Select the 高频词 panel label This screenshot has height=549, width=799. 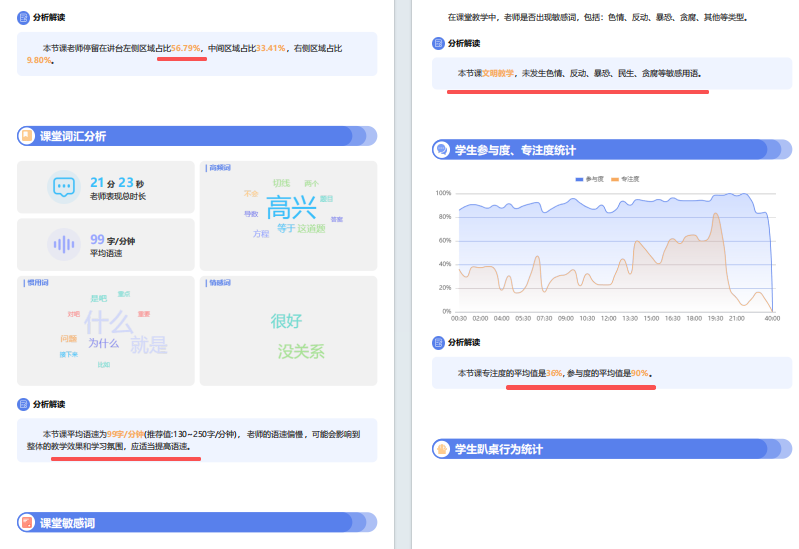coord(219,167)
